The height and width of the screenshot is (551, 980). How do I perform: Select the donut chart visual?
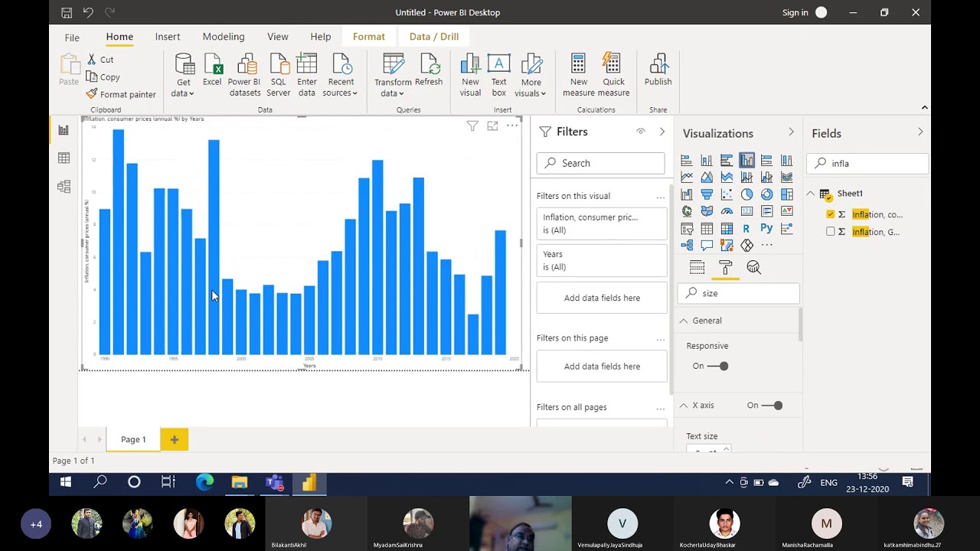tap(766, 194)
